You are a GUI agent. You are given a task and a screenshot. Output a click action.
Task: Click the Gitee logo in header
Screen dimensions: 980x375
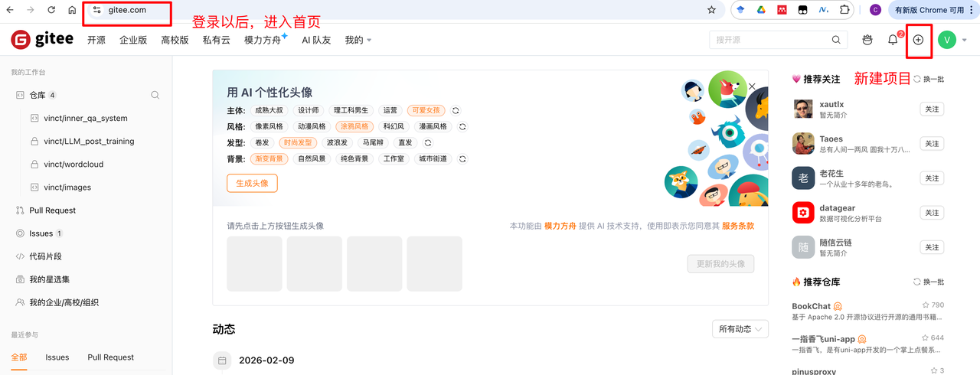pyautogui.click(x=42, y=40)
